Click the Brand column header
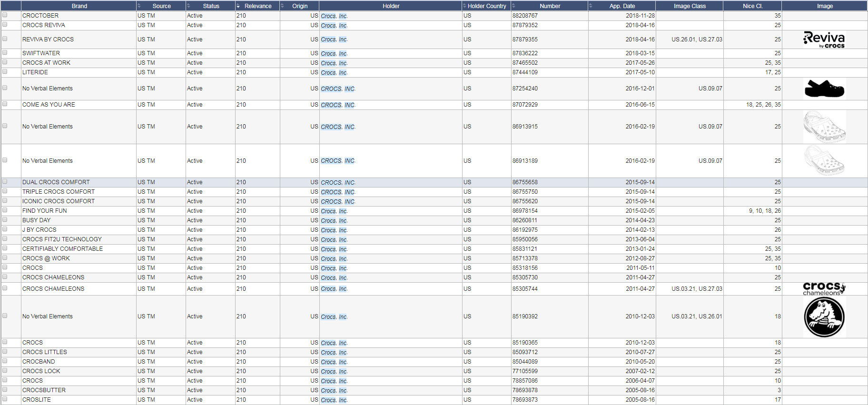Image resolution: width=868 pixels, height=405 pixels. (x=79, y=6)
